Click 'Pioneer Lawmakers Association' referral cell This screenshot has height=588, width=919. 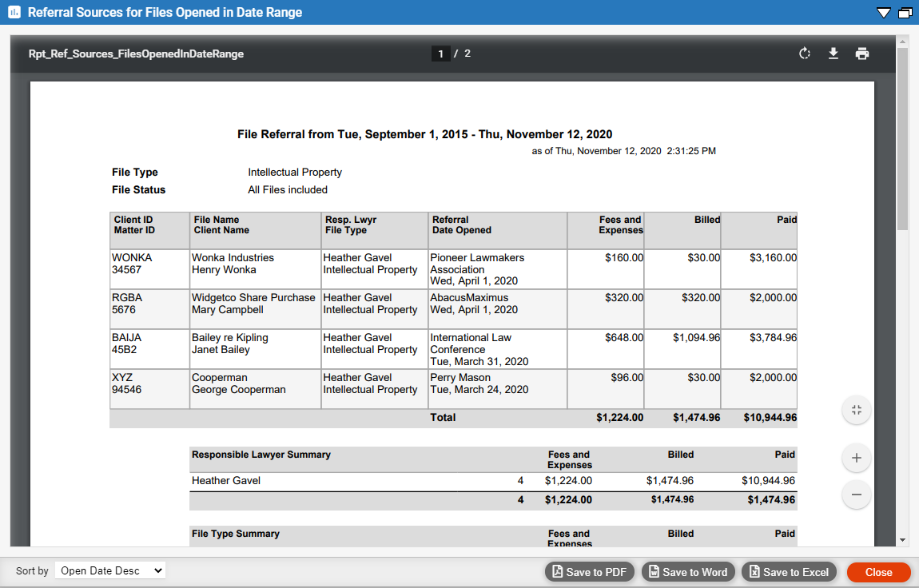tap(477, 264)
